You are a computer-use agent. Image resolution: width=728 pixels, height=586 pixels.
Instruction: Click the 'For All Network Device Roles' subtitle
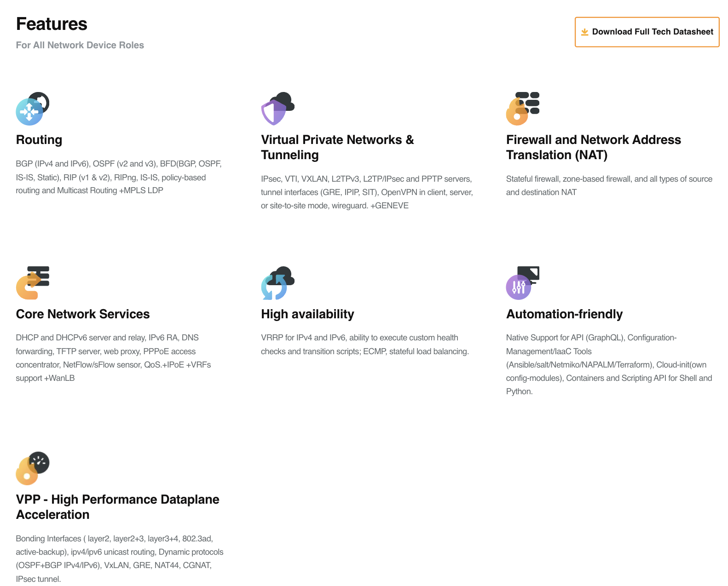[x=80, y=45]
